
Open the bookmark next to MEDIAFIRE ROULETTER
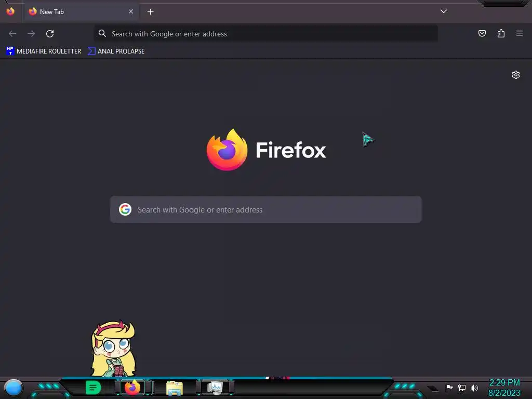[116, 51]
